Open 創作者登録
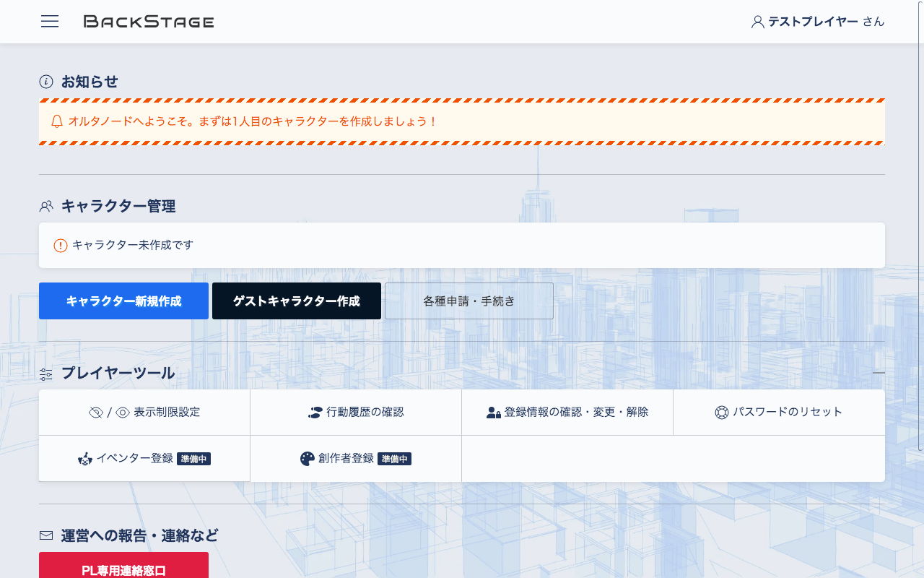This screenshot has width=924, height=578. (356, 458)
